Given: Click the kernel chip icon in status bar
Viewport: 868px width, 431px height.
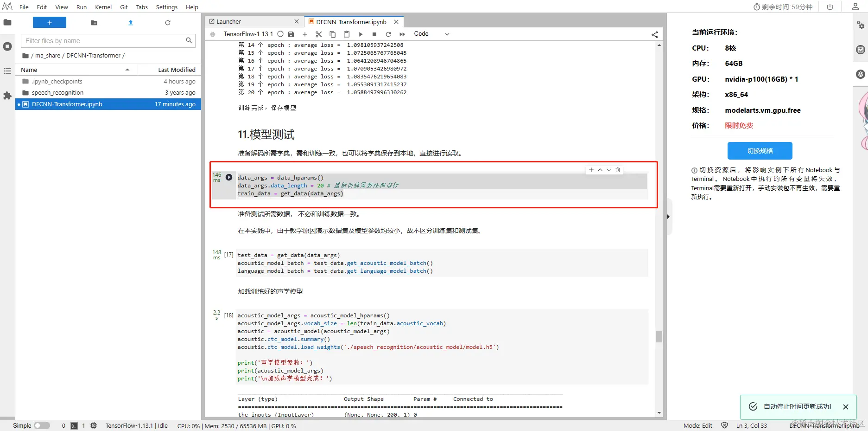Looking at the screenshot, I should coord(94,426).
